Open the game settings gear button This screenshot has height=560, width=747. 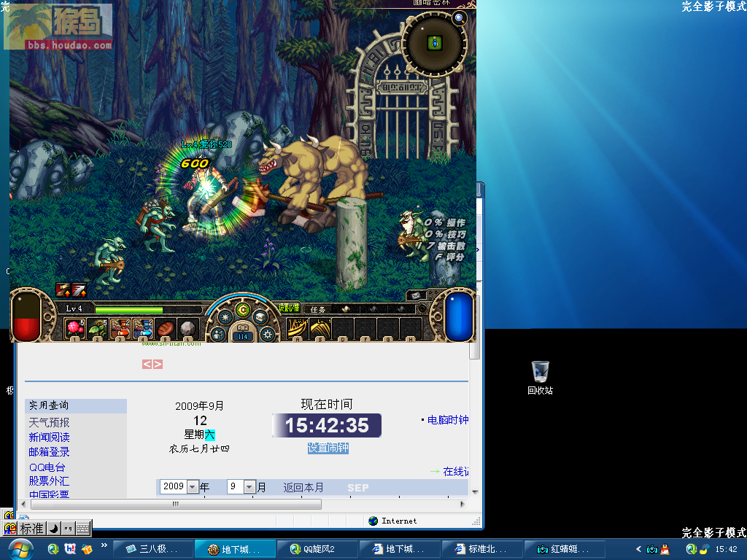(x=268, y=334)
